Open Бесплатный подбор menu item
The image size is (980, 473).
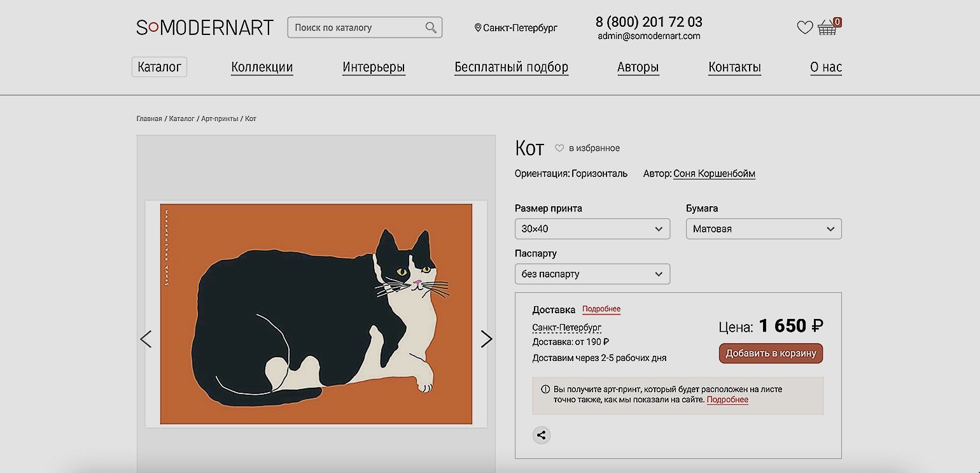click(x=512, y=67)
